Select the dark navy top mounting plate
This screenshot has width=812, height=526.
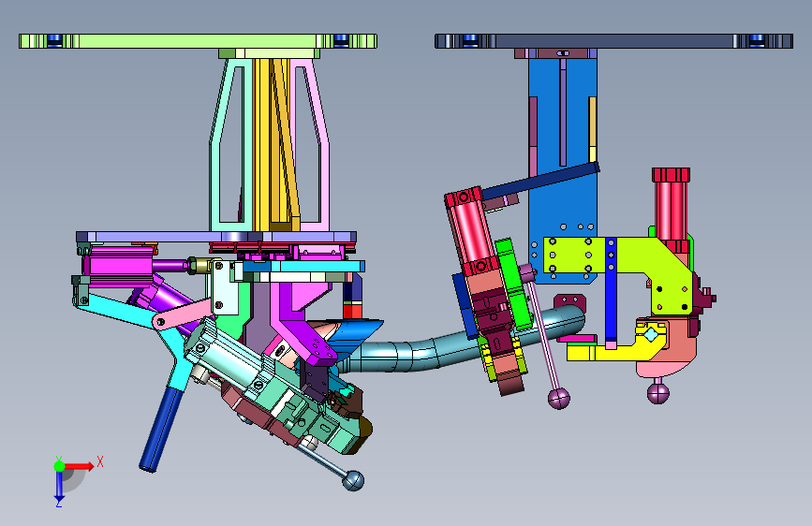coord(613,41)
